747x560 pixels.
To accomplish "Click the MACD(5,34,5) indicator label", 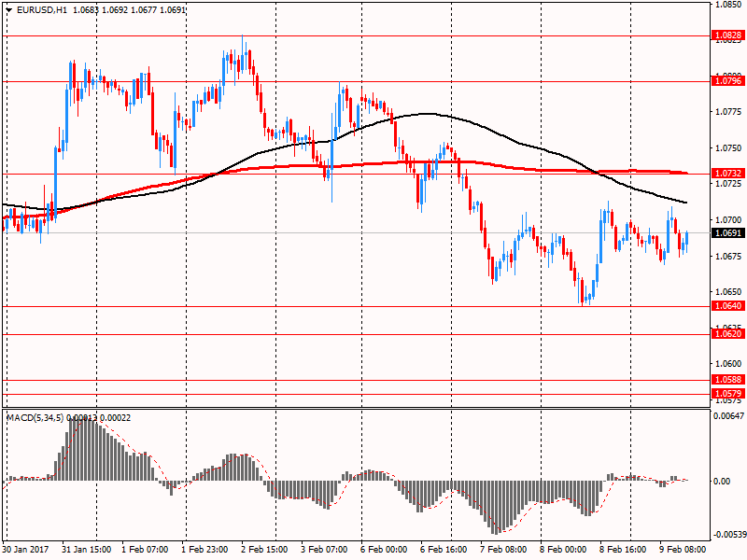I will click(x=35, y=417).
